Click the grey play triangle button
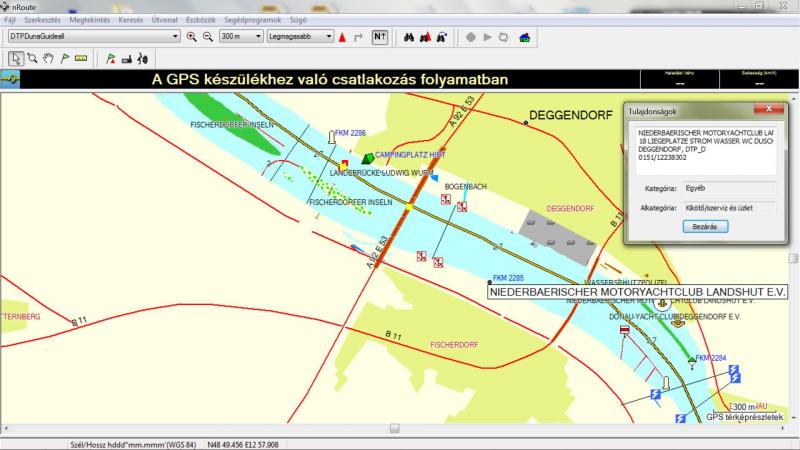The image size is (800, 450). tap(487, 37)
